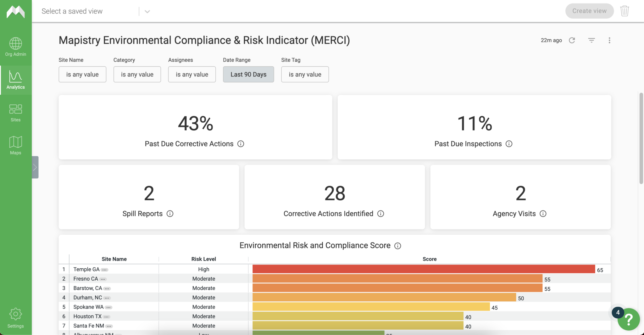Image resolution: width=644 pixels, height=335 pixels.
Task: Open the Site Tag filter
Action: [305, 74]
